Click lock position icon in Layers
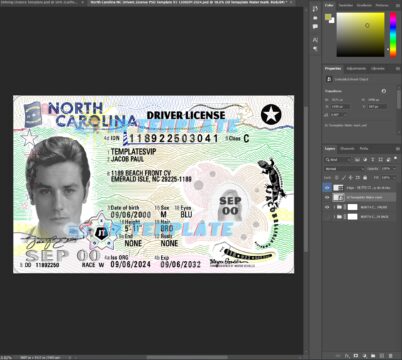 click(x=351, y=178)
